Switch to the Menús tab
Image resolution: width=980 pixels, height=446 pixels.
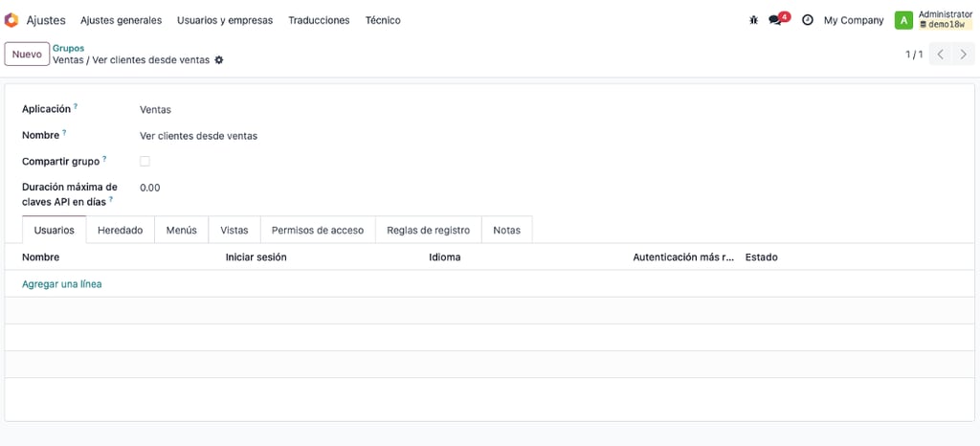coord(181,230)
